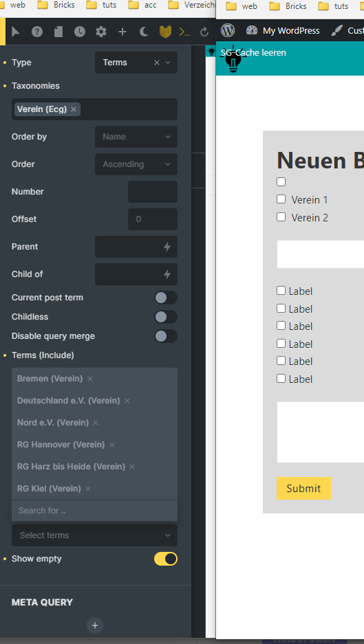
Task: Open the Order by Name dropdown
Action: click(136, 137)
